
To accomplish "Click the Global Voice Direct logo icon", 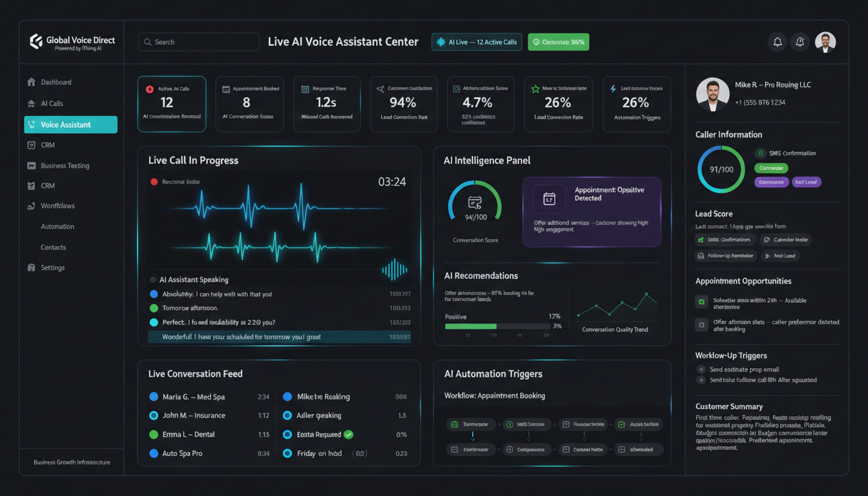I will point(36,41).
